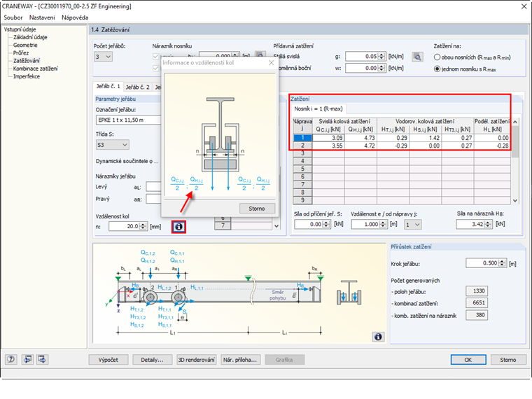Click the info icon in crane diagram
The image size is (532, 399).
tap(378, 337)
